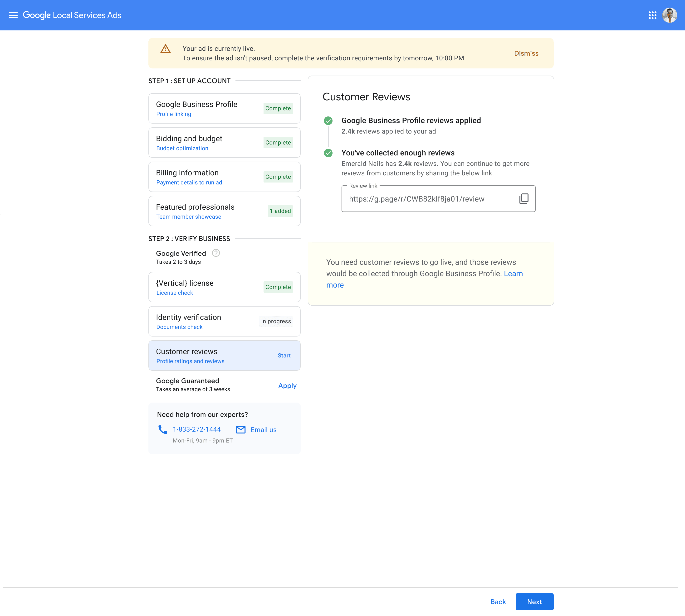
Task: Open the Google Business Profile step
Action: (x=224, y=108)
